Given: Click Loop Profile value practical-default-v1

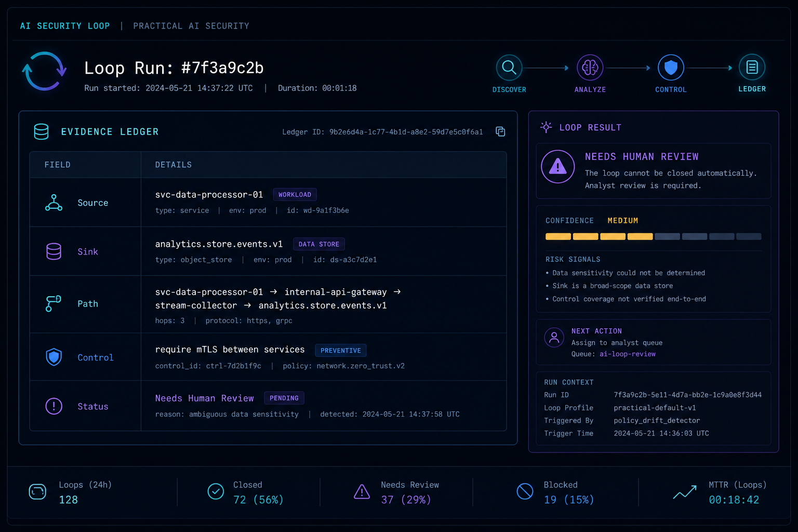Looking at the screenshot, I should (x=655, y=408).
